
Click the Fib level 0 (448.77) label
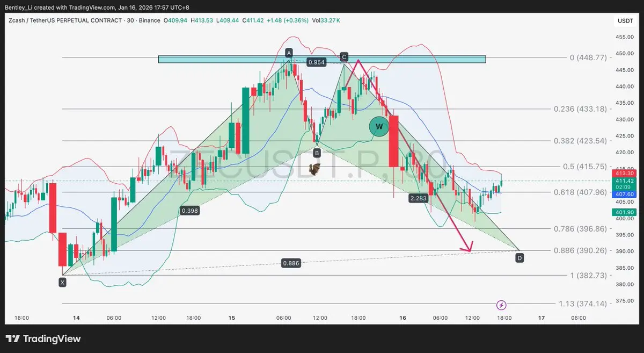click(x=588, y=57)
